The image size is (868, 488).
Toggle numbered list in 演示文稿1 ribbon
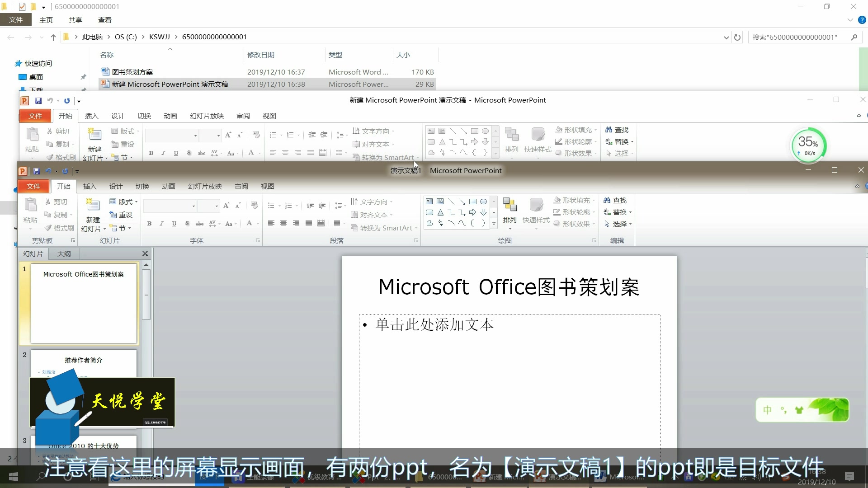[288, 206]
